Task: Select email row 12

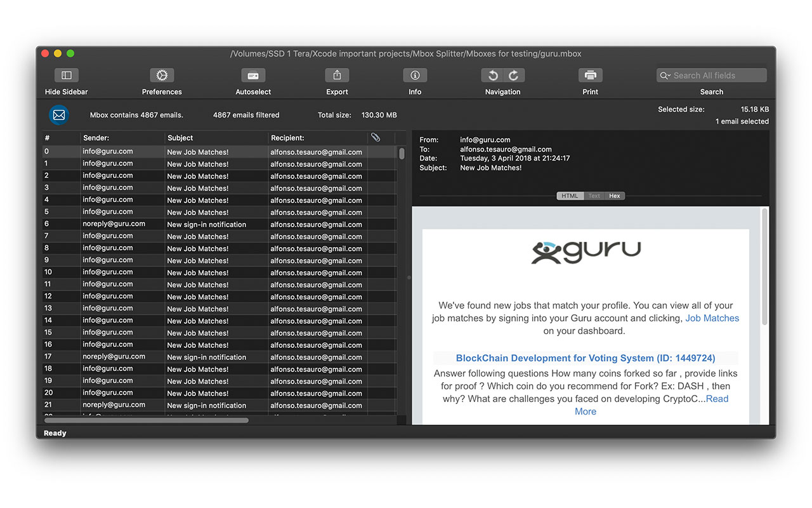Action: (219, 297)
